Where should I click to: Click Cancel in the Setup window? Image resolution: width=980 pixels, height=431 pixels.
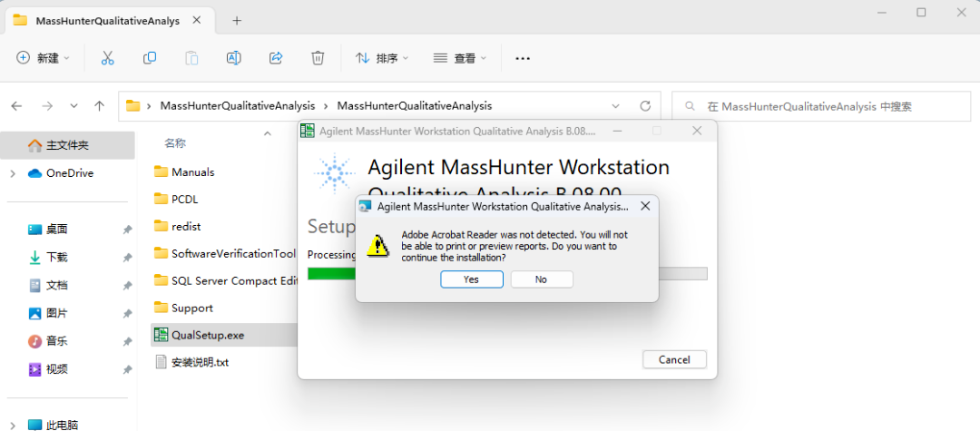point(674,360)
